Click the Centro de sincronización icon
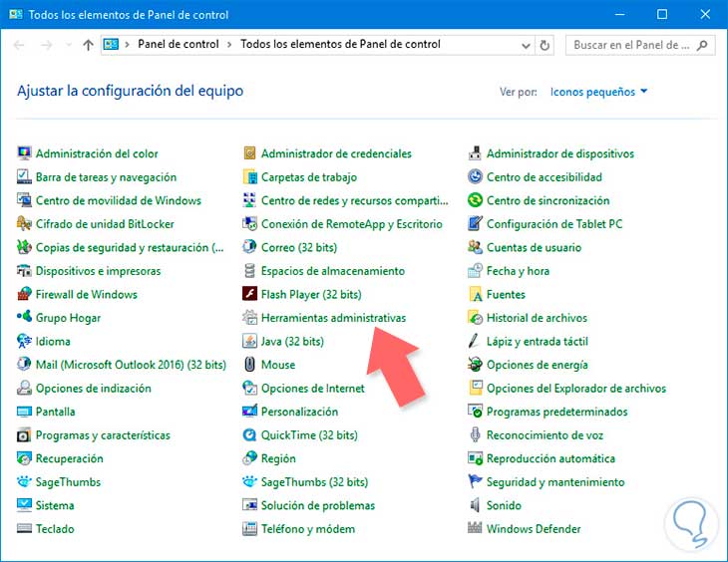This screenshot has height=562, width=728. tap(475, 200)
